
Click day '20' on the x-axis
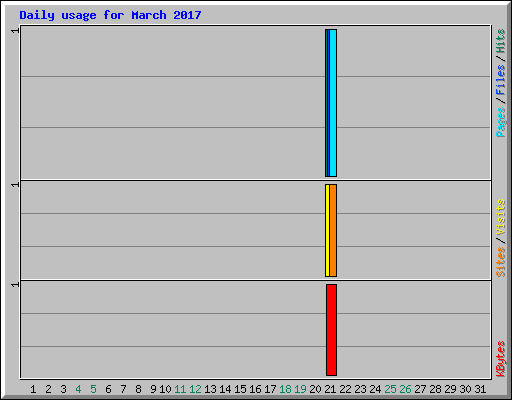click(x=315, y=389)
